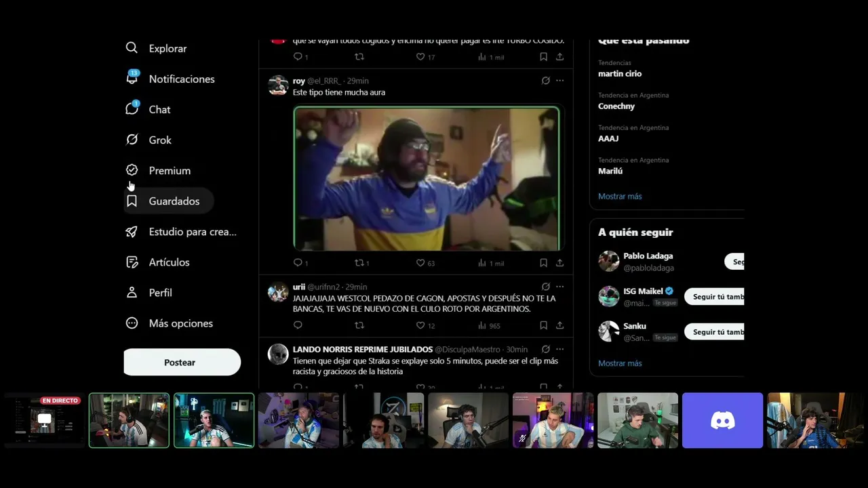Open the Premium verified badge icon
This screenshot has width=868, height=488.
(x=132, y=170)
